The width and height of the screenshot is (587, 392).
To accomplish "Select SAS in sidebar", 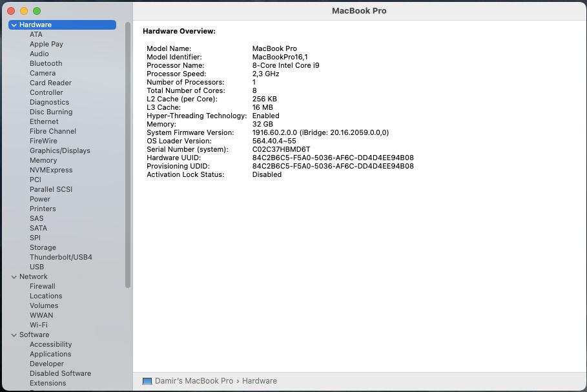I will point(37,219).
